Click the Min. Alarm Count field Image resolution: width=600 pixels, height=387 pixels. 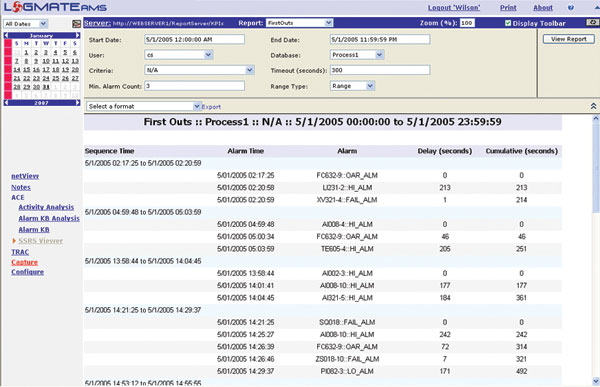[194, 86]
